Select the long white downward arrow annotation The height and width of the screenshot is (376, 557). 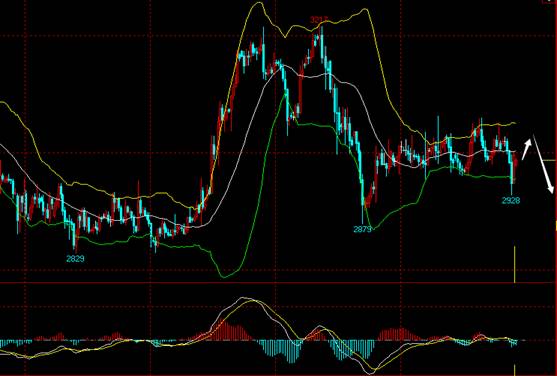point(543,164)
